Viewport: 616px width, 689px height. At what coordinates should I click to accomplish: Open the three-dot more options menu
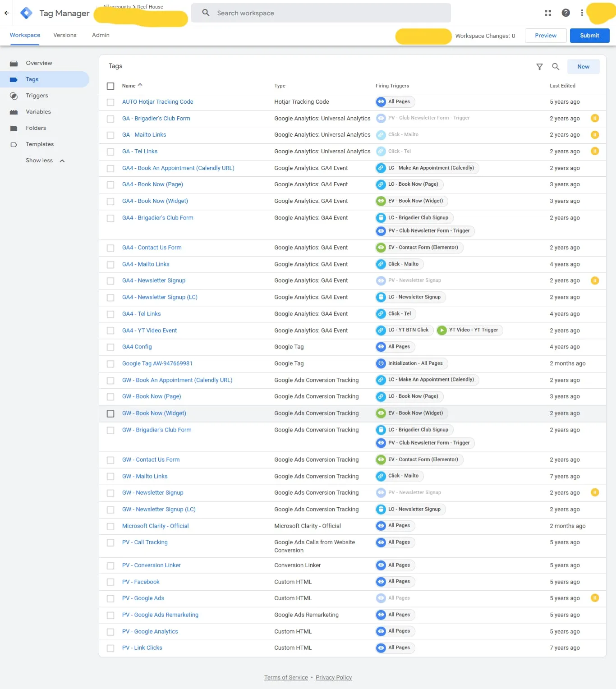click(x=582, y=13)
